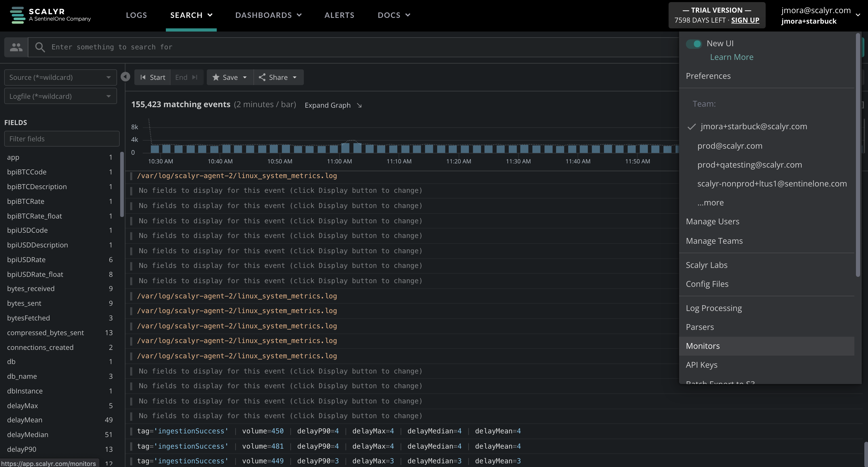Open Monitors from the account menu
Screen dimensions: 868x467
[x=702, y=346]
